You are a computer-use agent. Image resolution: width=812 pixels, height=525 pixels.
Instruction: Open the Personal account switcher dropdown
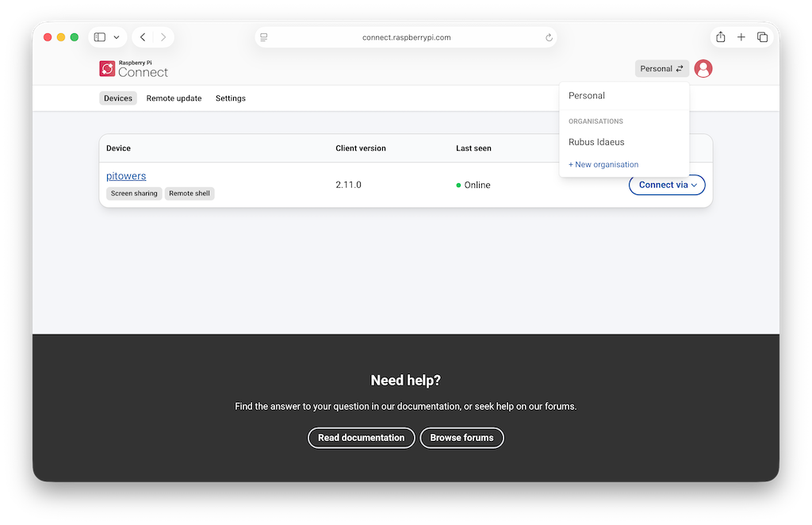pyautogui.click(x=662, y=68)
